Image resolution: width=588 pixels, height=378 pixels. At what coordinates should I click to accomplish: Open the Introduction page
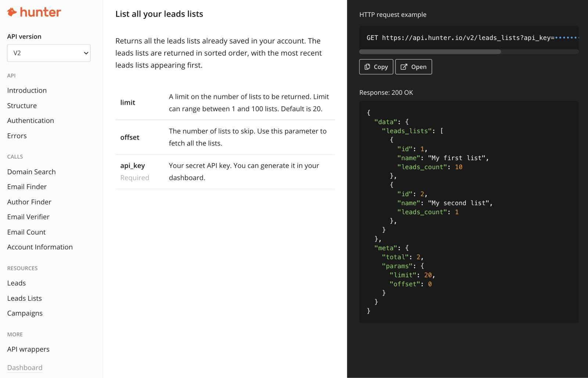coord(26,90)
